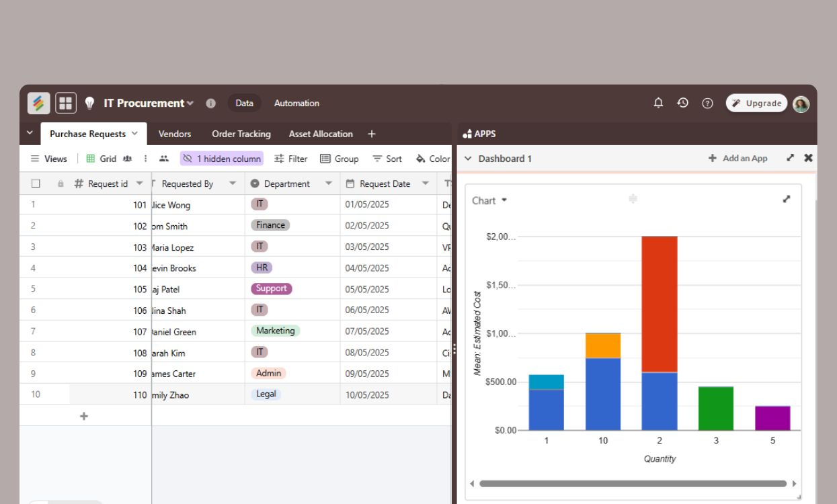Open the Views sidebar
The image size is (837, 504).
[48, 159]
